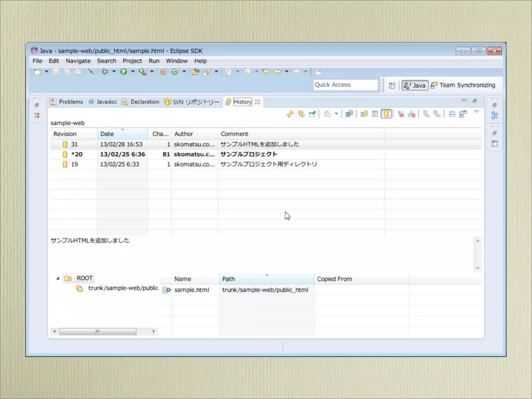Open the History view menu triangle
This screenshot has height=399, width=532.
coord(476,112)
